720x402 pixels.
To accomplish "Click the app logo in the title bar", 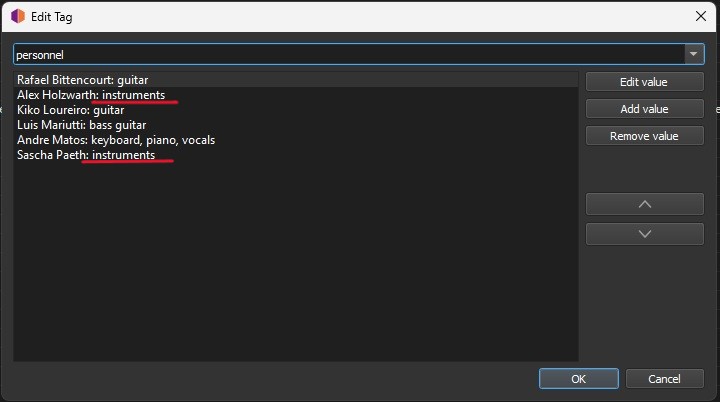I will click(18, 16).
